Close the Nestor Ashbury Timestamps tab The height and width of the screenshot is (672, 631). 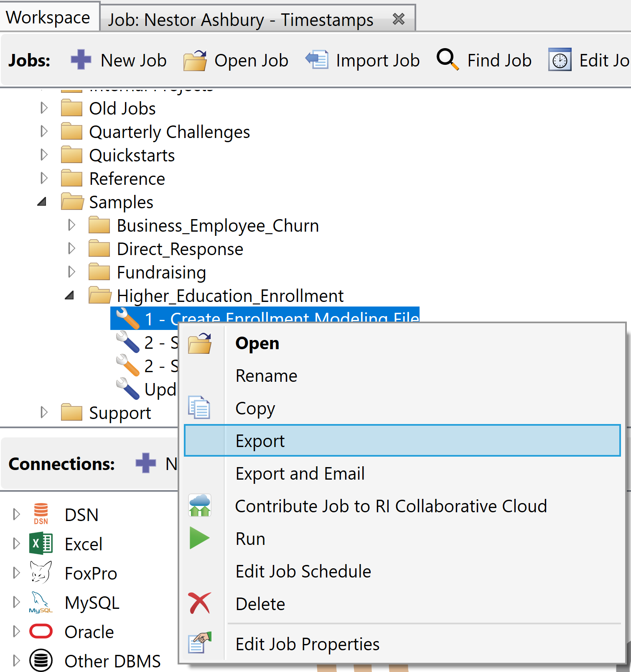(399, 19)
